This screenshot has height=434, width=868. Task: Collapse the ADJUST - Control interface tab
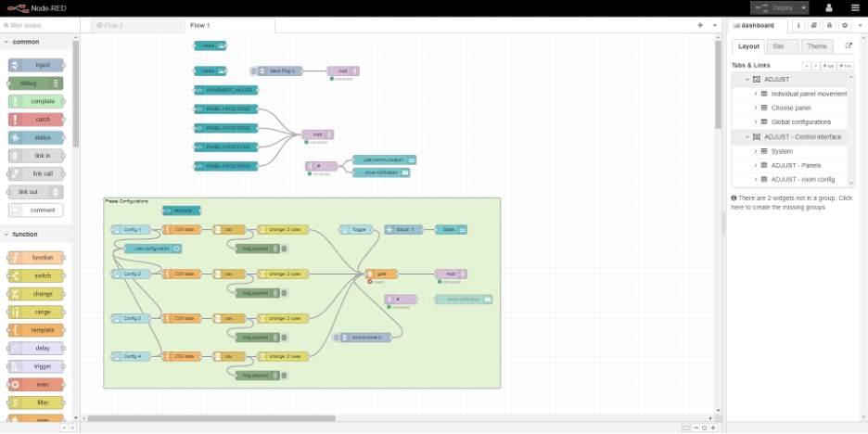(x=747, y=136)
